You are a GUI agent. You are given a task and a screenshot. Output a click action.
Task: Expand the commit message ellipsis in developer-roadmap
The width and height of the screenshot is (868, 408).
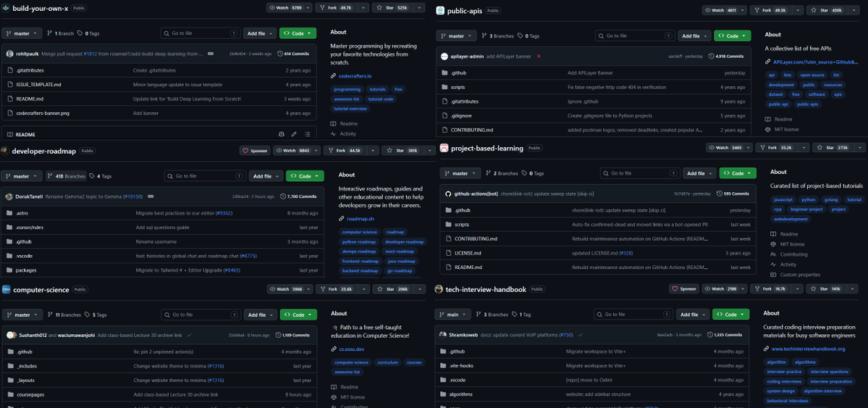click(151, 196)
